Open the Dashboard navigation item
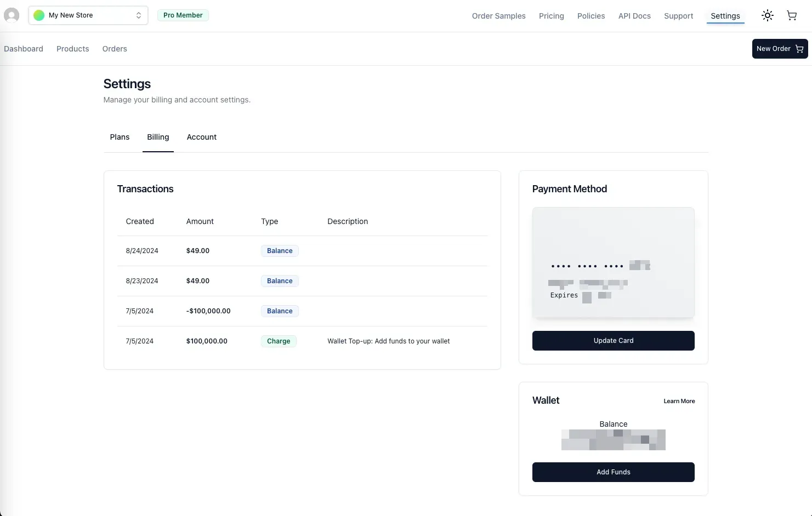This screenshot has height=516, width=812. 24,49
